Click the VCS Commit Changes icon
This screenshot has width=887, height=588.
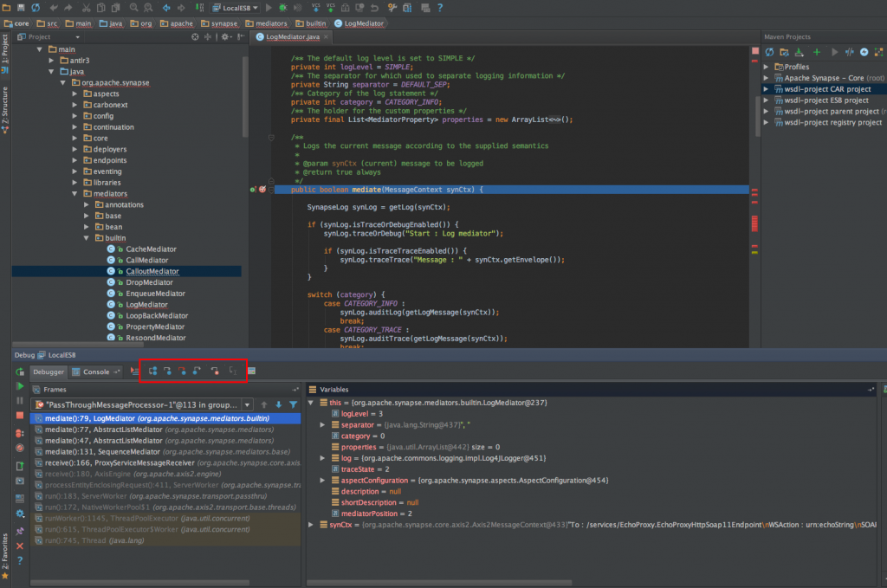point(330,8)
